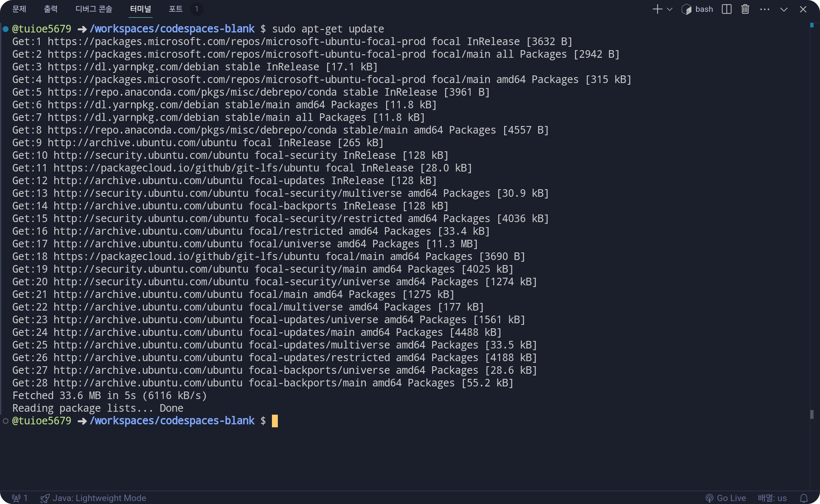
Task: Close the bottom panel
Action: [803, 9]
